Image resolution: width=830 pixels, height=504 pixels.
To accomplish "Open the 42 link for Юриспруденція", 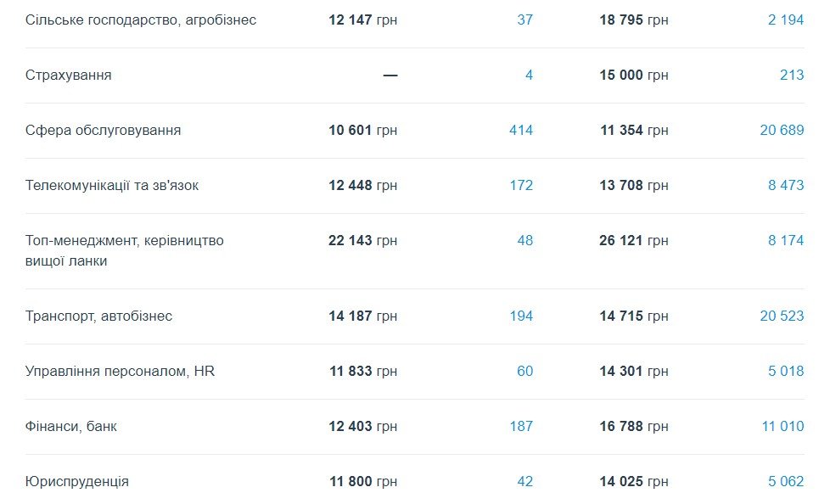I will pos(524,481).
